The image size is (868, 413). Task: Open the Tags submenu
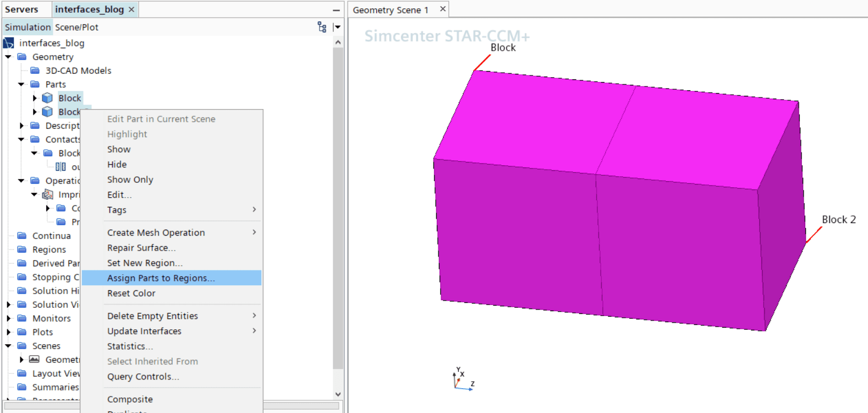tap(171, 210)
